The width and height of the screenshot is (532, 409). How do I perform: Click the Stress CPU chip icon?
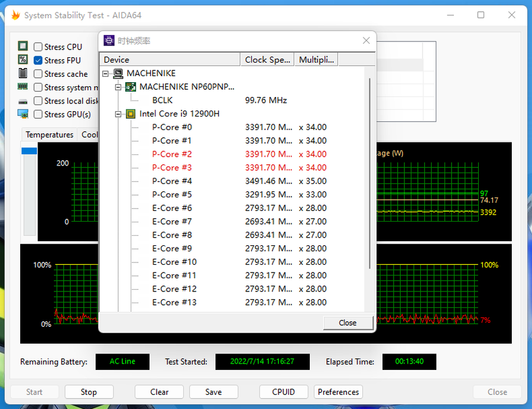click(23, 47)
